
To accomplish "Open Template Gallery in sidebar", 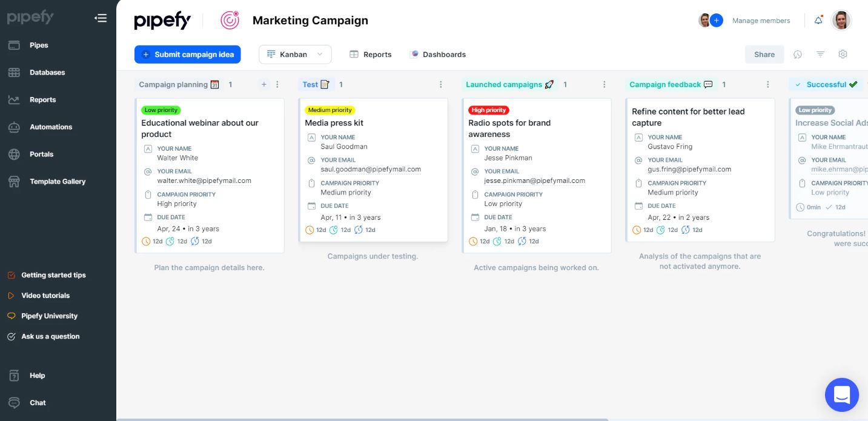I will tap(58, 182).
